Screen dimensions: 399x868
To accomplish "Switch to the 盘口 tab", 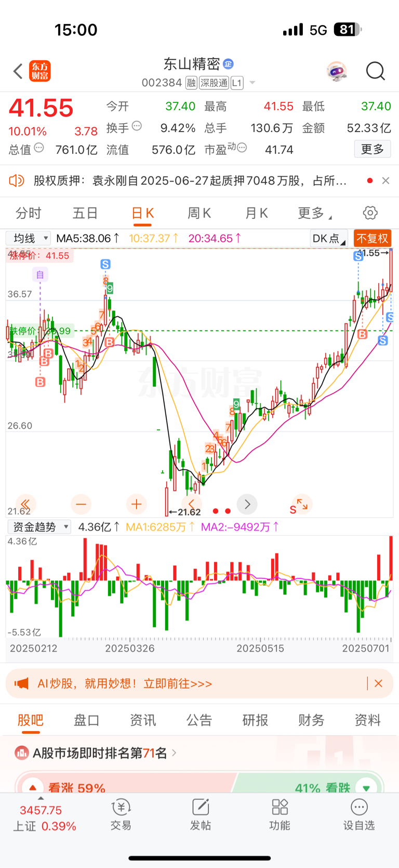I will pyautogui.click(x=87, y=720).
